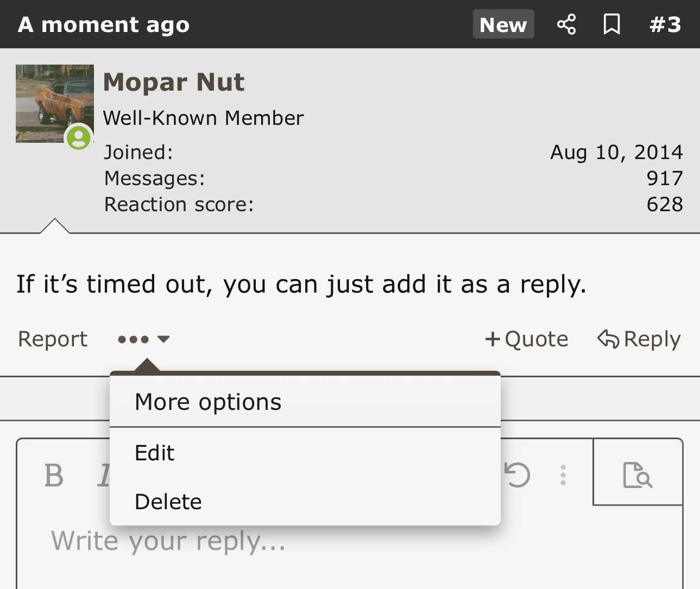700x589 pixels.
Task: Select Delete from the options menu
Action: point(168,502)
